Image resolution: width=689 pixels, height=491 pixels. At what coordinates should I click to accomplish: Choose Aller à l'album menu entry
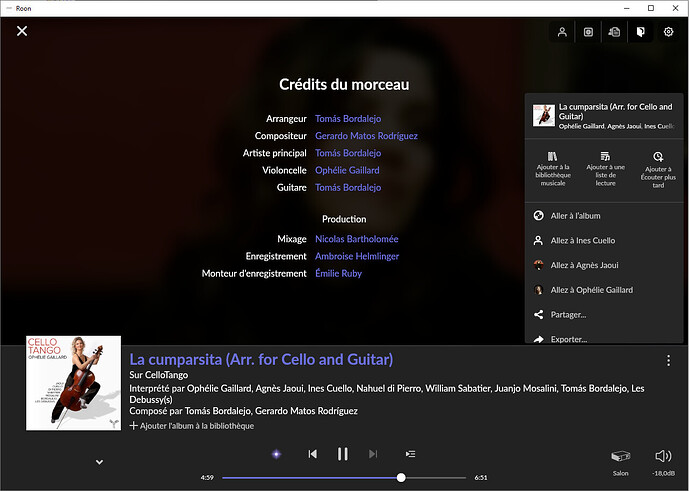604,215
